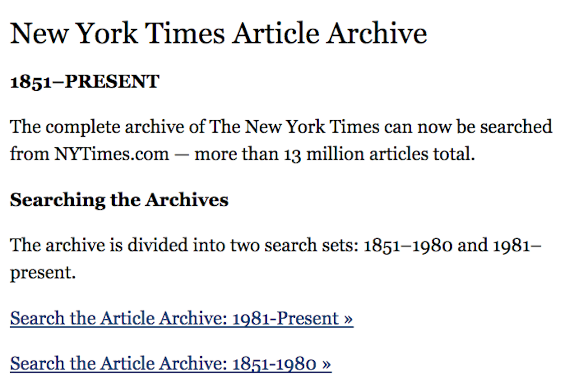Viewport: 579px width, 392px height.
Task: Open the Search the Article Archive: 1851-1980 link
Action: coord(170,364)
